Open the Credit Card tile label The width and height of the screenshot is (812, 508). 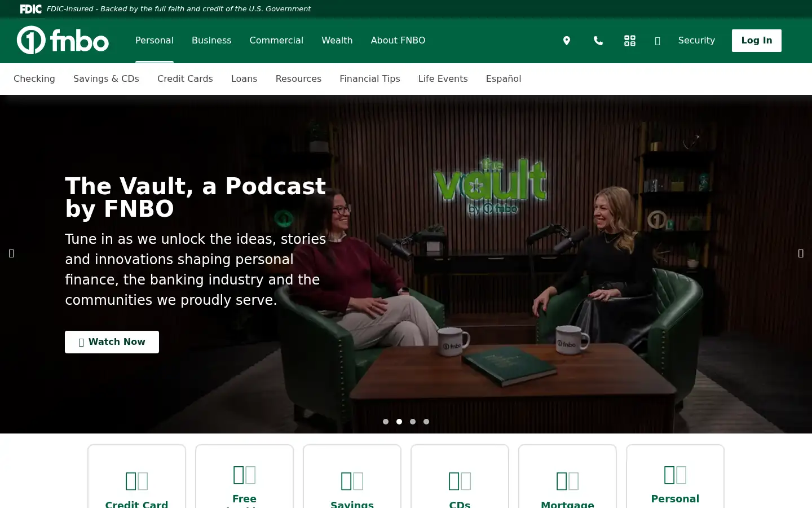click(x=136, y=503)
